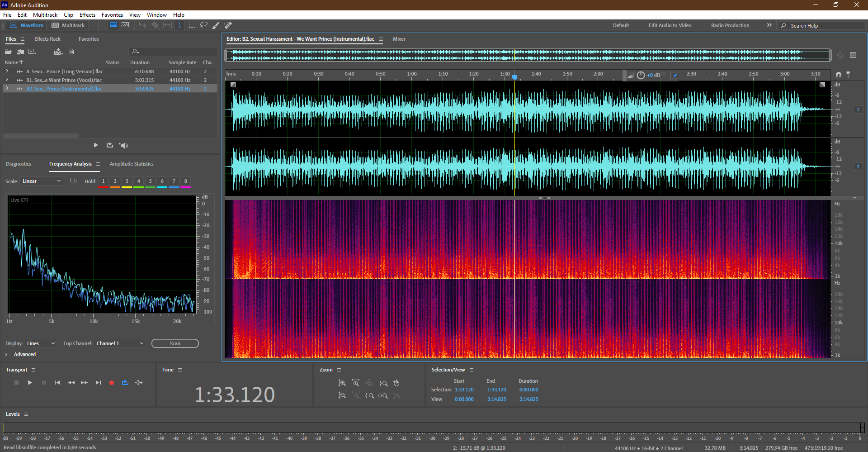868x452 pixels.
Task: Click Zoom Out Amplitude icon
Action: (x=342, y=395)
